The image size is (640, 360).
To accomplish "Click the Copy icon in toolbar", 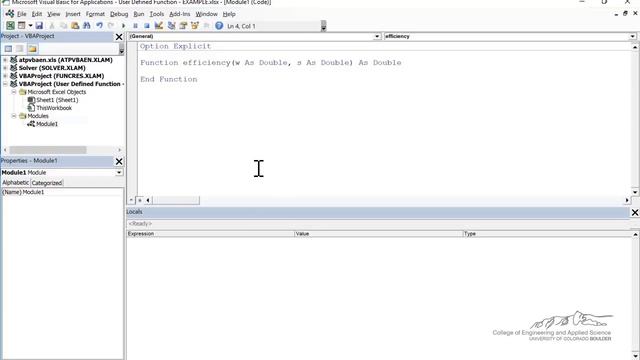I will (x=63, y=26).
